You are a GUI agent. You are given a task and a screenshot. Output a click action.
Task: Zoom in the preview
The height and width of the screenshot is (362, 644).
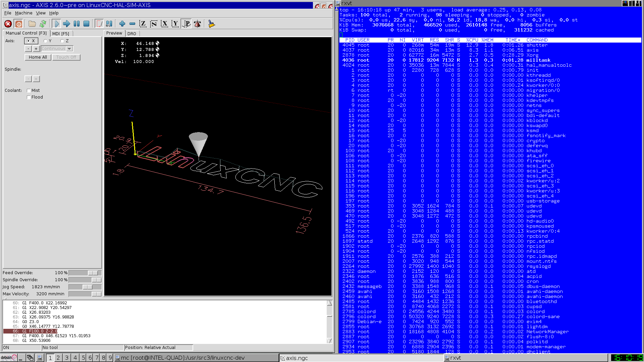pos(122,24)
